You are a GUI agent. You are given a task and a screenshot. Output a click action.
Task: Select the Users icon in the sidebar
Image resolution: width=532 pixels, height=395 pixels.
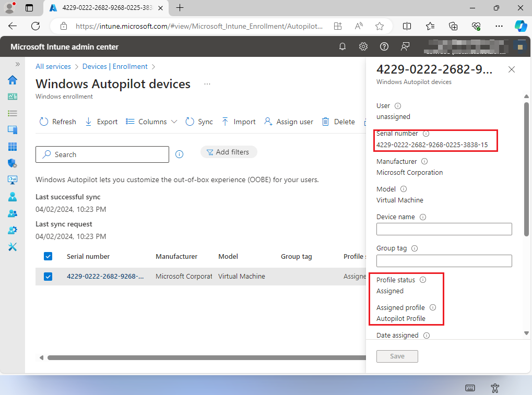click(x=13, y=197)
